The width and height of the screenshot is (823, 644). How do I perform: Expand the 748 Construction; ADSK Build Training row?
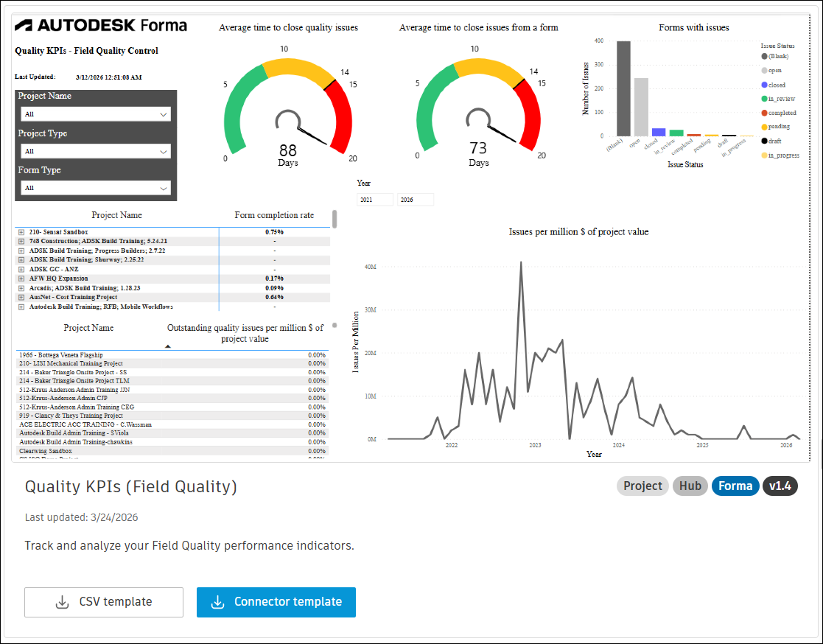point(21,242)
